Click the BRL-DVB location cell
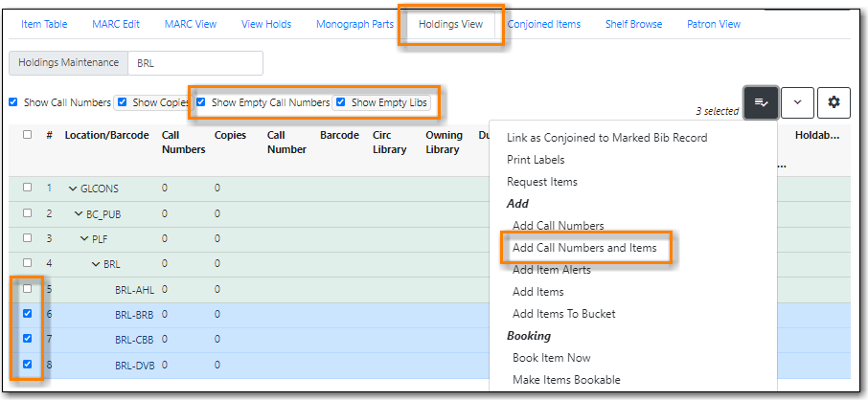The width and height of the screenshot is (868, 400). pyautogui.click(x=134, y=366)
